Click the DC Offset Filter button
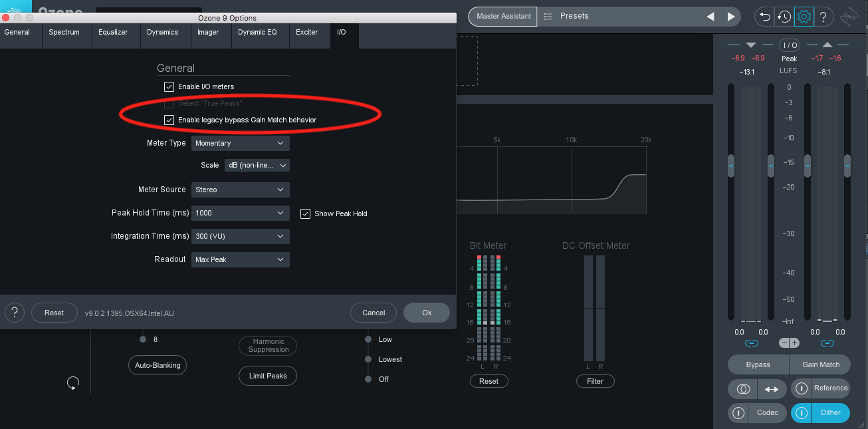 point(596,381)
